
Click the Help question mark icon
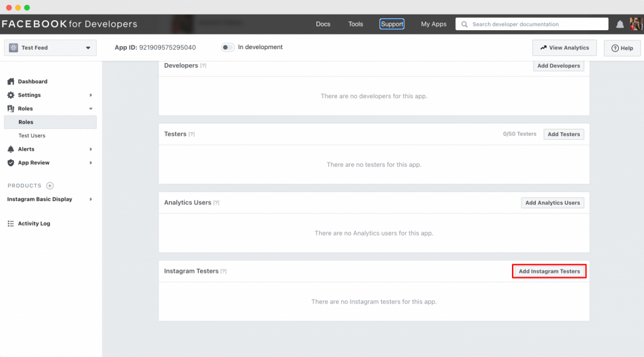click(615, 48)
